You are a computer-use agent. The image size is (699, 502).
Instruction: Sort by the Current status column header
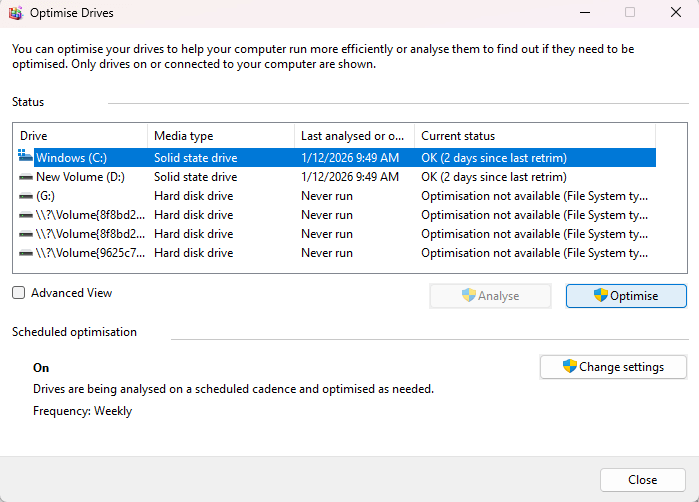pyautogui.click(x=534, y=136)
